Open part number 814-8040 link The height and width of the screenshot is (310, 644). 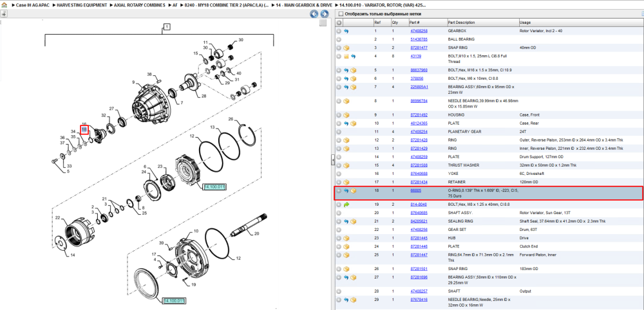coord(419,205)
